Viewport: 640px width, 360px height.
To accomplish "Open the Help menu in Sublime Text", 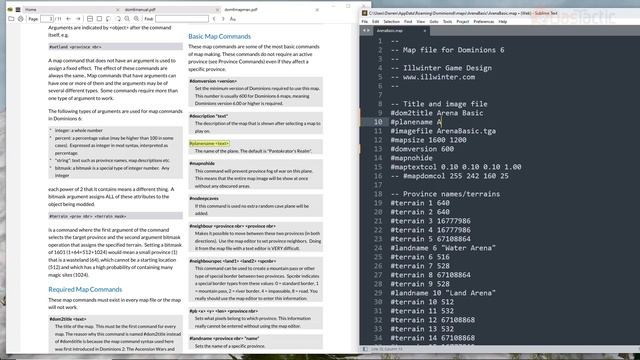I will click(x=503, y=22).
